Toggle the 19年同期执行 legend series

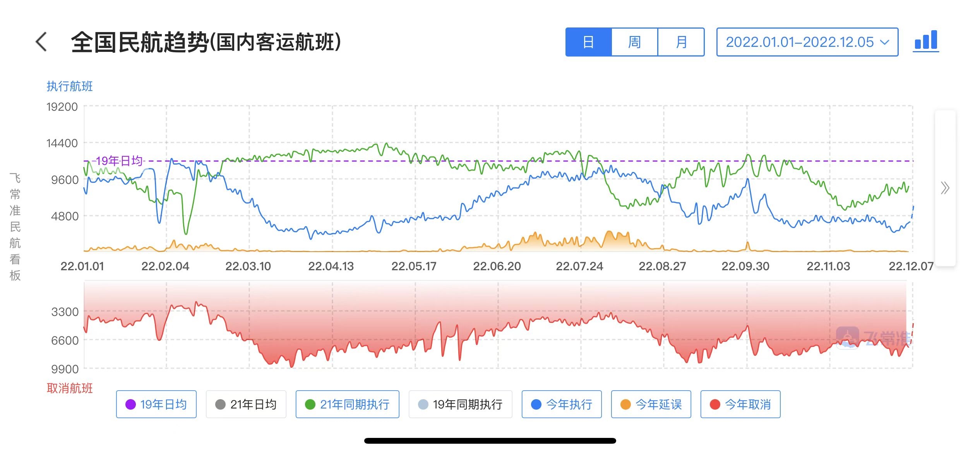coord(460,404)
